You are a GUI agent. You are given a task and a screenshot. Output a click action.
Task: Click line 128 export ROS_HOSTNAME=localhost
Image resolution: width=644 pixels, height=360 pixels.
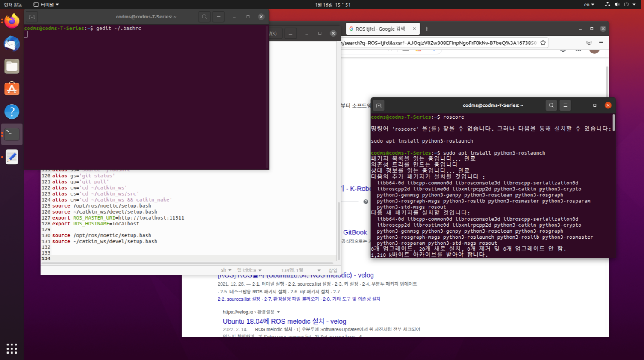click(x=96, y=224)
